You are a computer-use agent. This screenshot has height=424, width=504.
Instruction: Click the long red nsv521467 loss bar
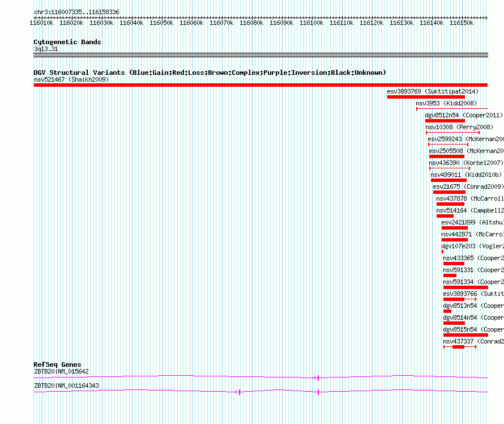tap(260, 85)
